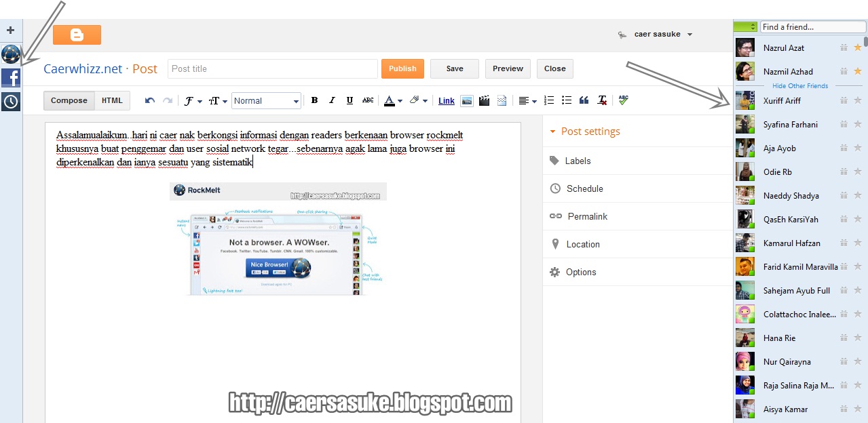Star Kamarul Hafzan as favorite

point(857,243)
